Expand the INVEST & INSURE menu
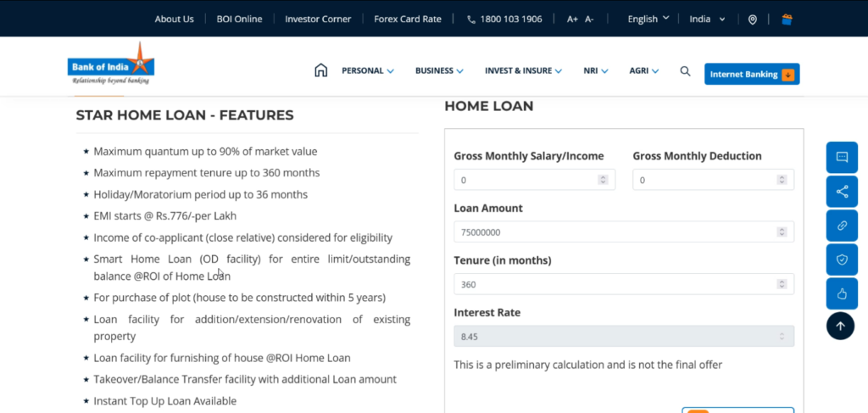 tap(523, 71)
